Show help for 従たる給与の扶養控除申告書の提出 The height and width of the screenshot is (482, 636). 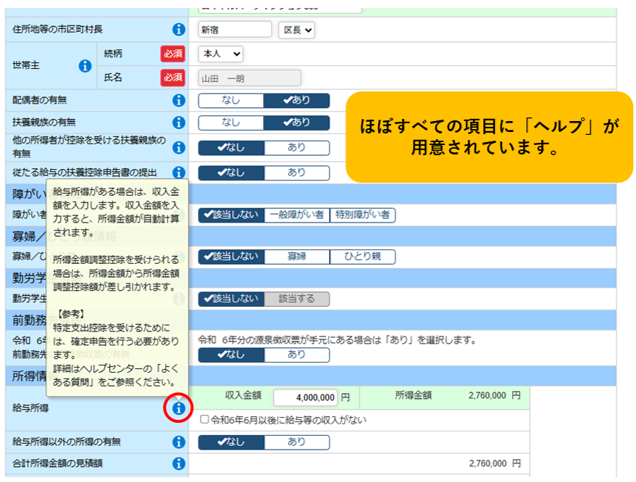point(178,173)
